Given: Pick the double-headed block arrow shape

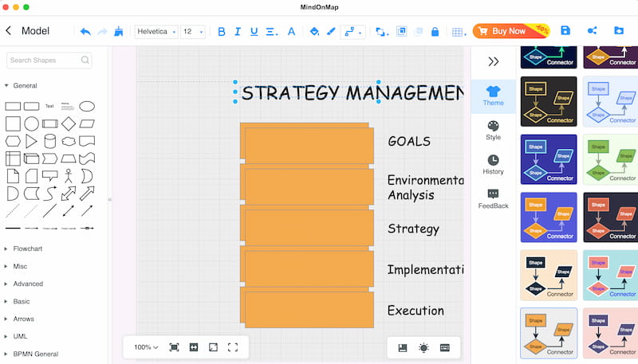Looking at the screenshot, I should tap(69, 194).
